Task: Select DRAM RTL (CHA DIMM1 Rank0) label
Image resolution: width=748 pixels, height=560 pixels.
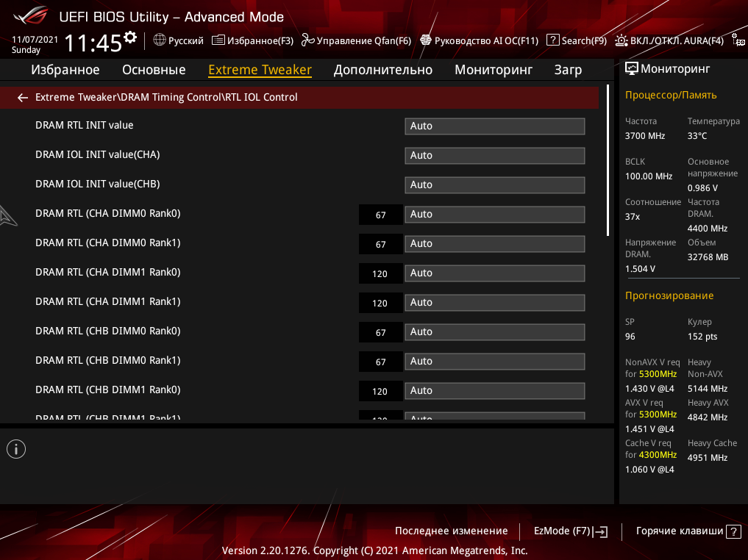Action: coord(108,272)
